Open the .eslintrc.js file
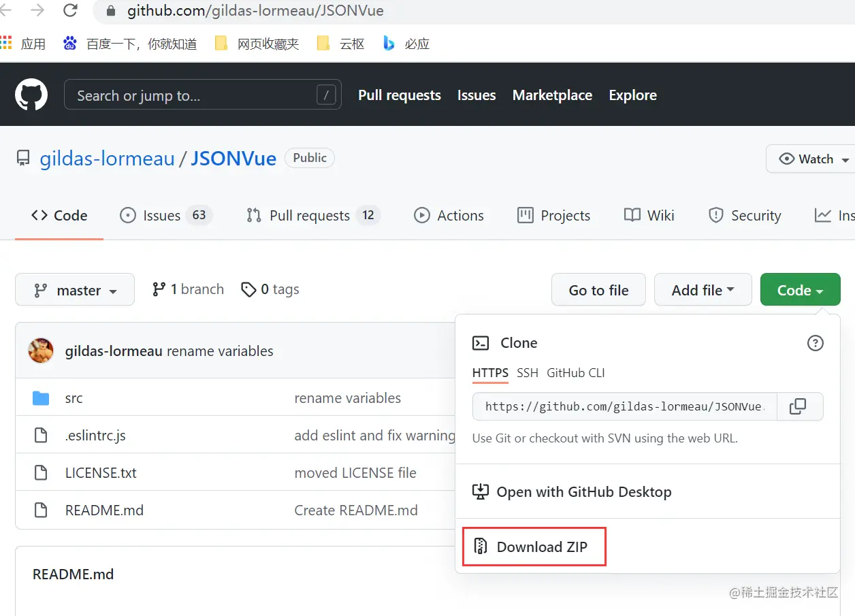The height and width of the screenshot is (616, 855). (x=95, y=436)
